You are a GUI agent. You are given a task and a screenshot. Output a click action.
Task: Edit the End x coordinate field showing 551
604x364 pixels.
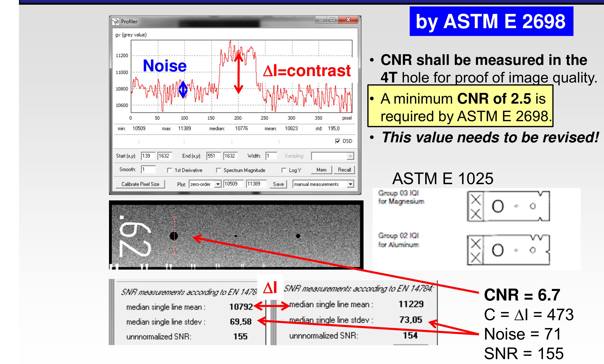[212, 156]
